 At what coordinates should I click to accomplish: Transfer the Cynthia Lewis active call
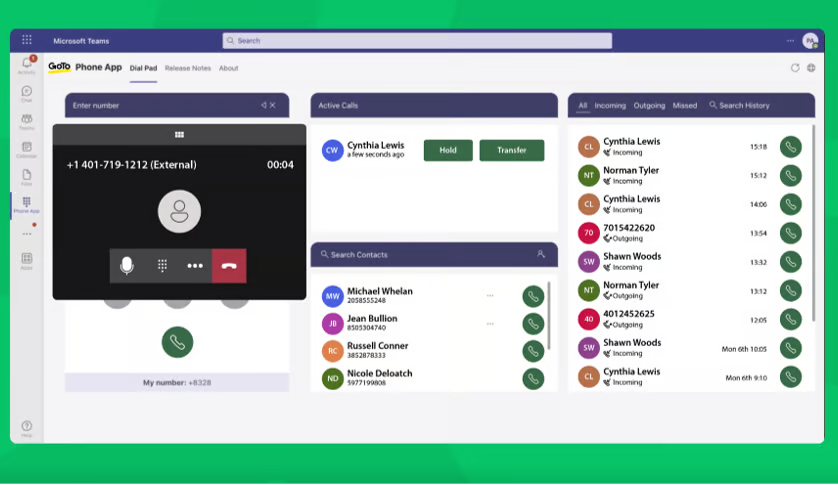coord(511,150)
